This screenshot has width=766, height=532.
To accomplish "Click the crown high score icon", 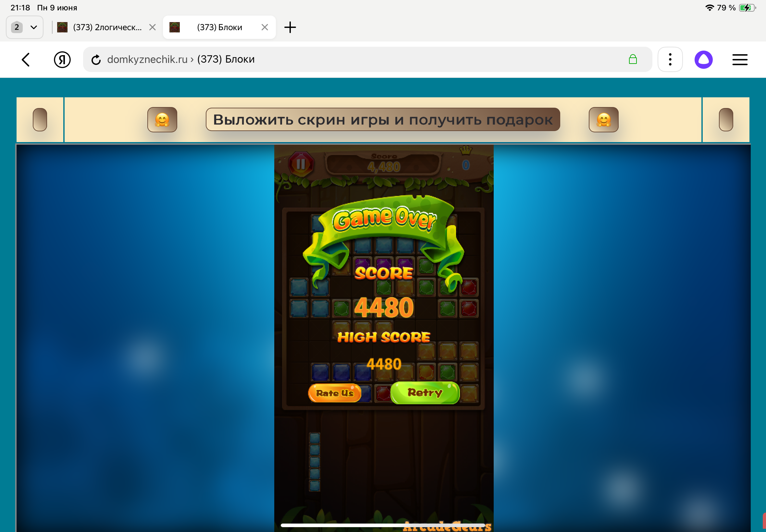I will pos(465,151).
